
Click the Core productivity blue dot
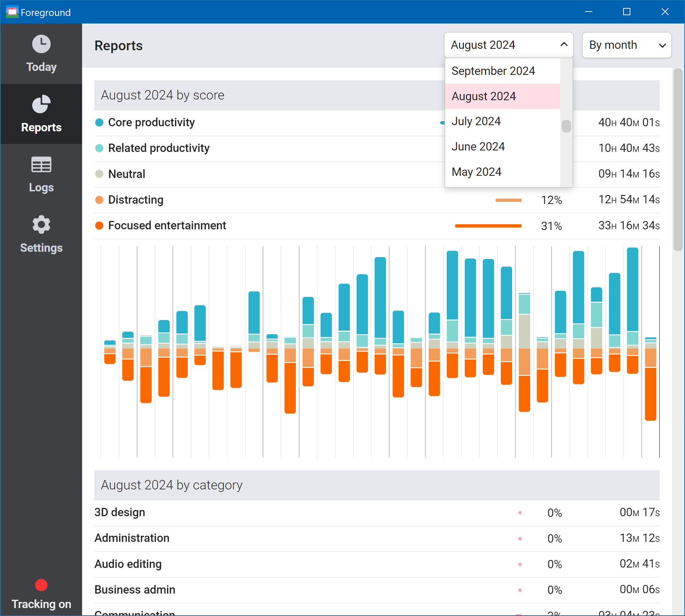tap(99, 123)
